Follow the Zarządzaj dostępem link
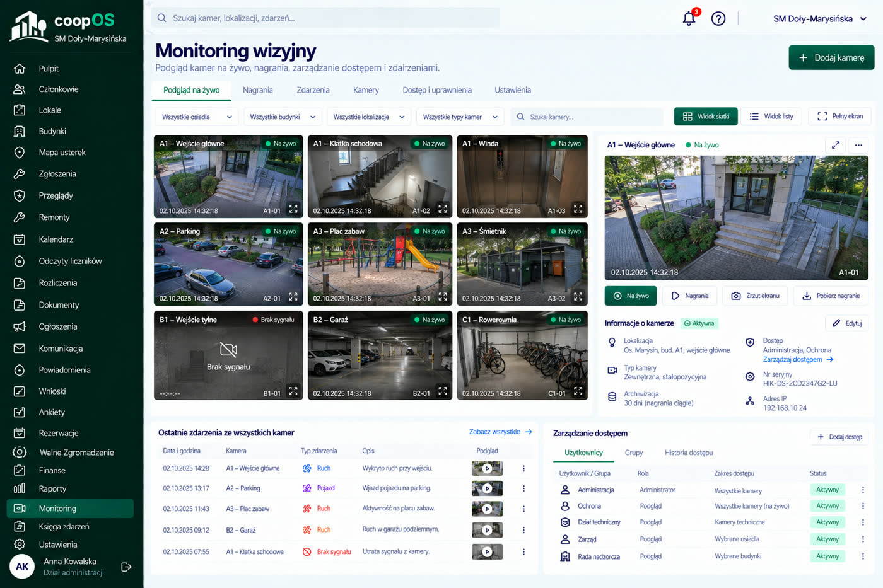The width and height of the screenshot is (883, 588). point(798,359)
